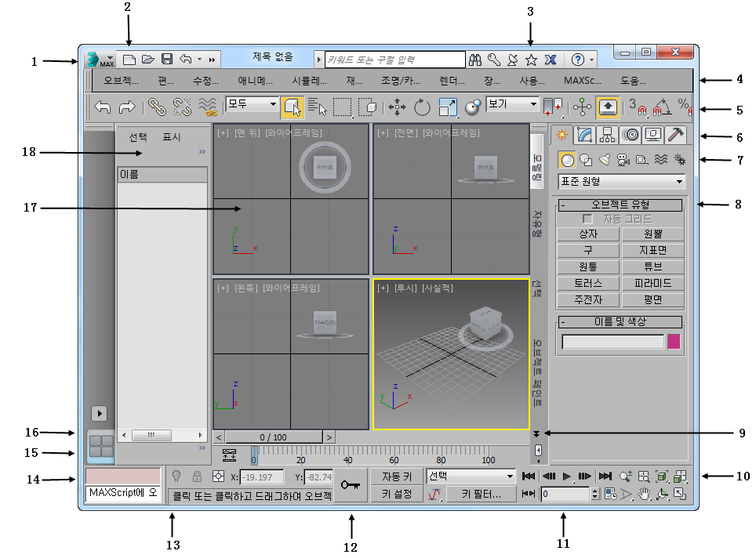Toggle the 3D Snaps button
The image size is (756, 558).
click(638, 107)
